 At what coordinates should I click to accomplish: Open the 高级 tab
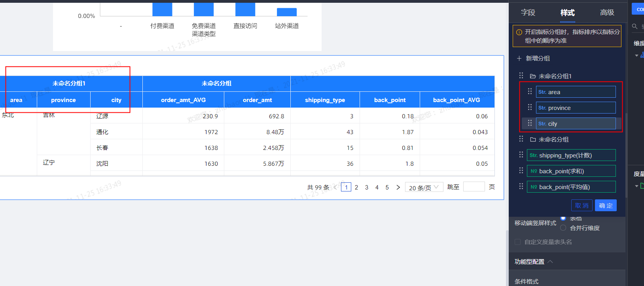tap(607, 13)
